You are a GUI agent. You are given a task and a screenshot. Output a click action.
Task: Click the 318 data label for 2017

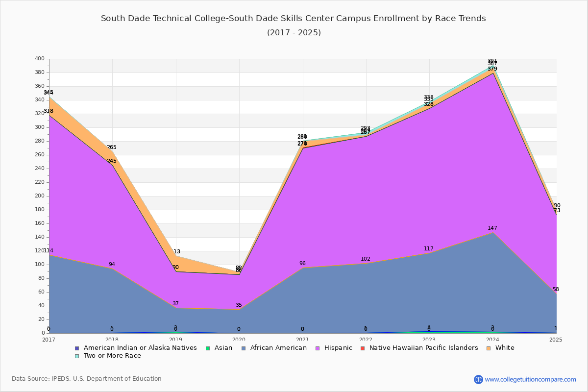(x=48, y=111)
